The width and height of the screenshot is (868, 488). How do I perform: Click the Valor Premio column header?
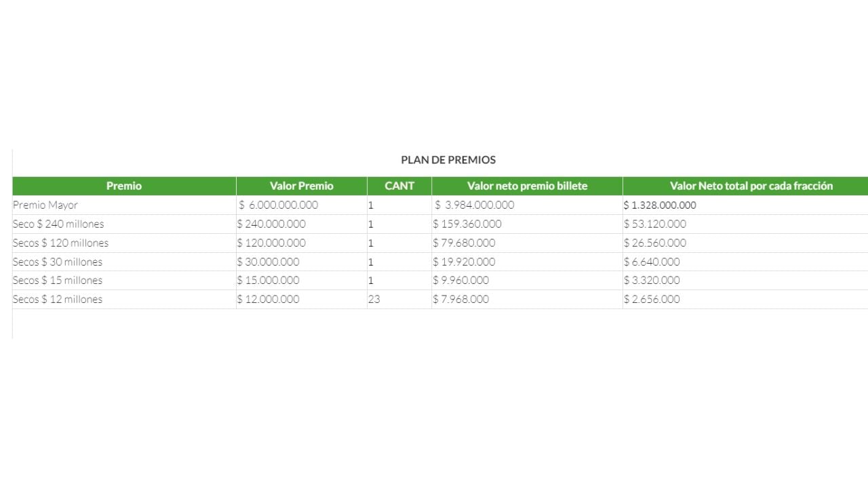pyautogui.click(x=302, y=186)
